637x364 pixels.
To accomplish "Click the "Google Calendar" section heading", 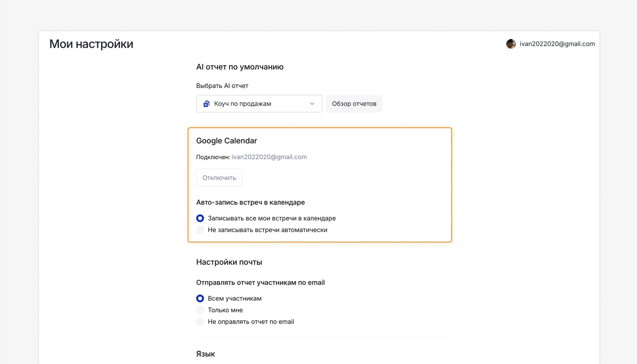I will pos(226,141).
